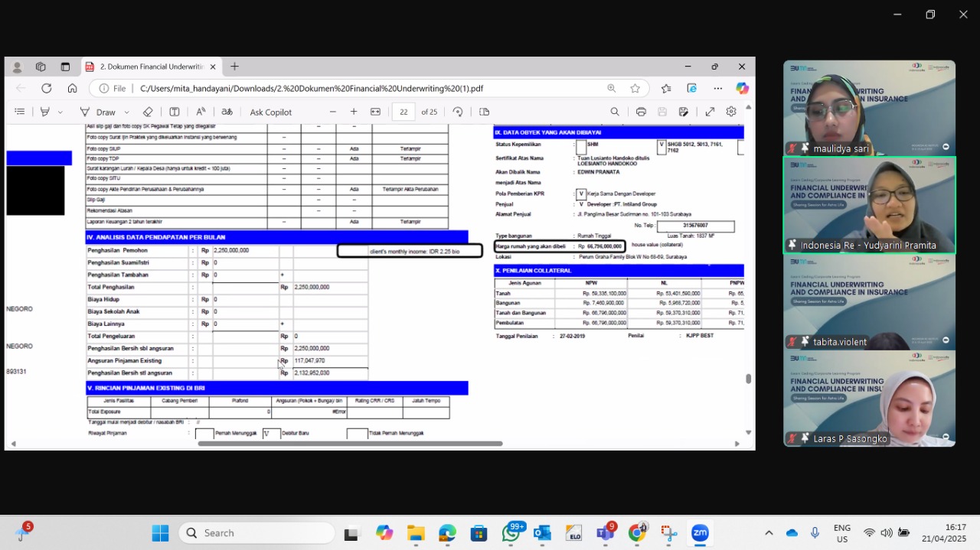Open a new browser tab

[234, 67]
